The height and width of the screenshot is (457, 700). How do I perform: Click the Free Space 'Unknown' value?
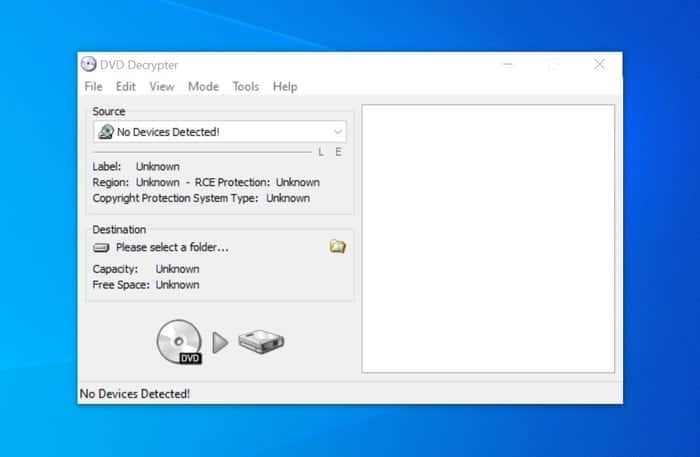(178, 285)
